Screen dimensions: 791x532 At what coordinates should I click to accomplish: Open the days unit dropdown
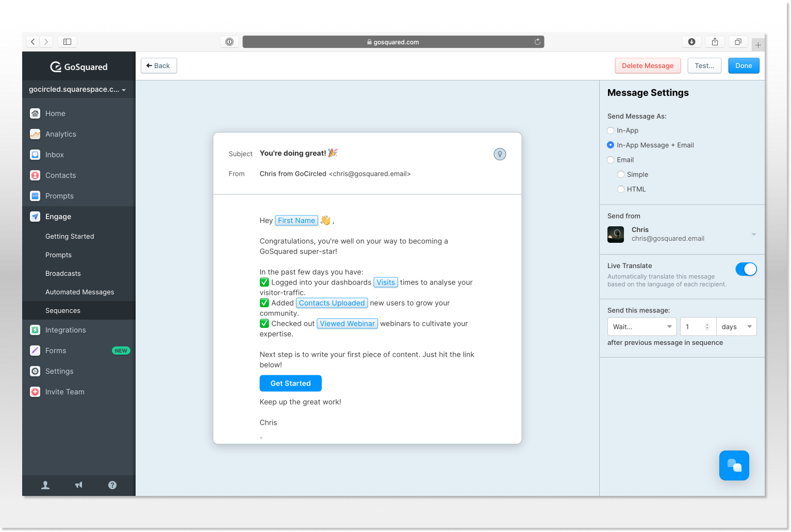tap(736, 326)
